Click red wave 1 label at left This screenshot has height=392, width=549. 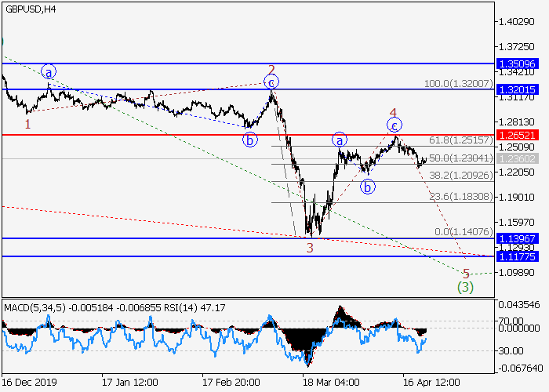click(27, 124)
